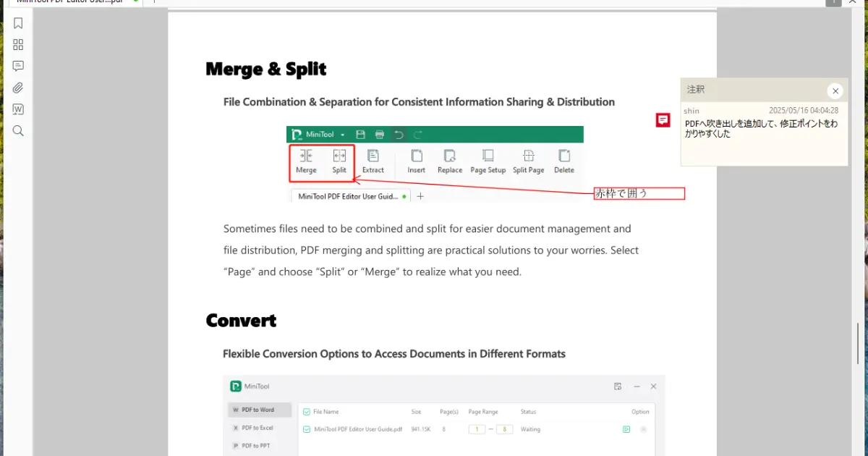Click the 941.15K size value
Viewport: 868px width, 456px height.
coord(422,429)
